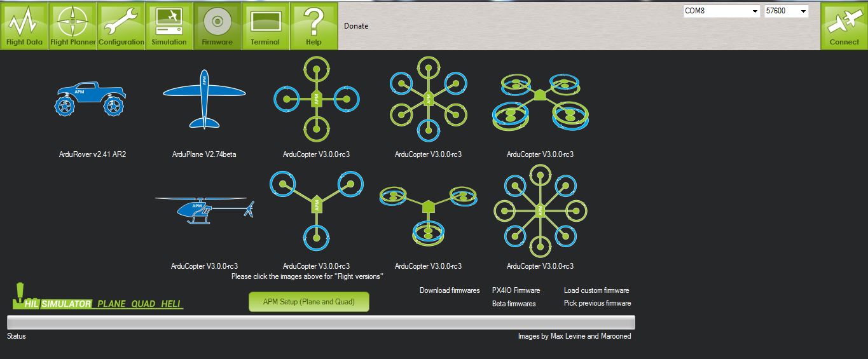Click the Status label
This screenshot has width=868, height=359.
[17, 336]
